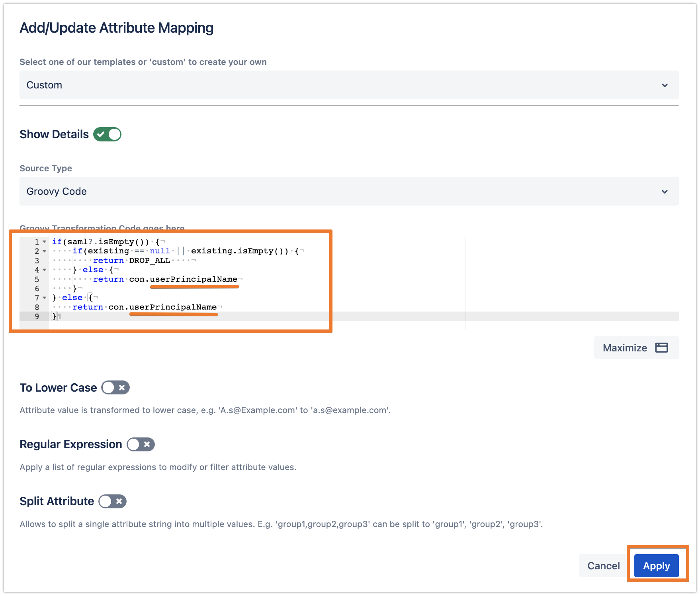Viewport: 700px width, 596px height.
Task: Open the template selection dropdown showing Custom
Action: click(x=348, y=85)
